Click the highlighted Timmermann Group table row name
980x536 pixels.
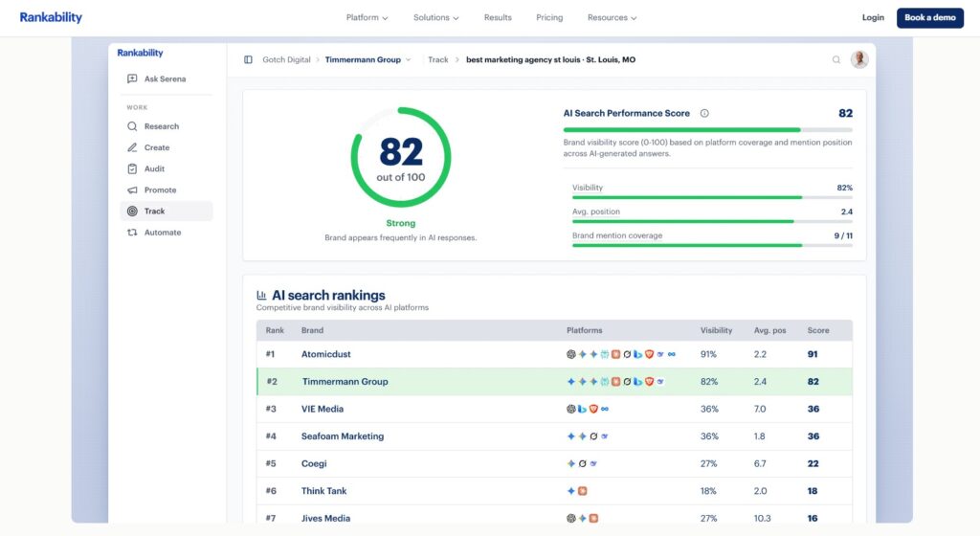(x=345, y=382)
